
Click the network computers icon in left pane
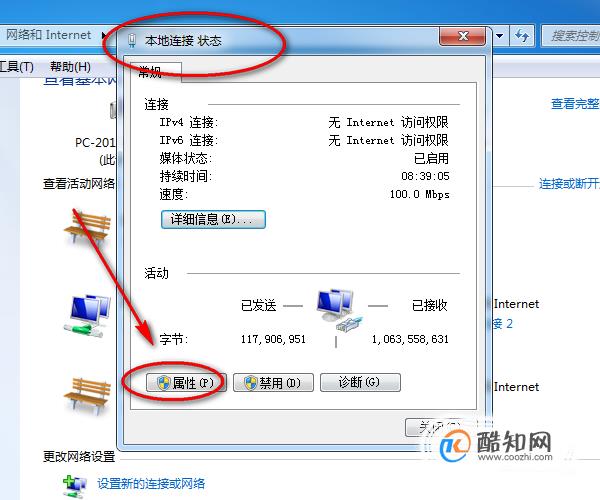click(x=88, y=316)
